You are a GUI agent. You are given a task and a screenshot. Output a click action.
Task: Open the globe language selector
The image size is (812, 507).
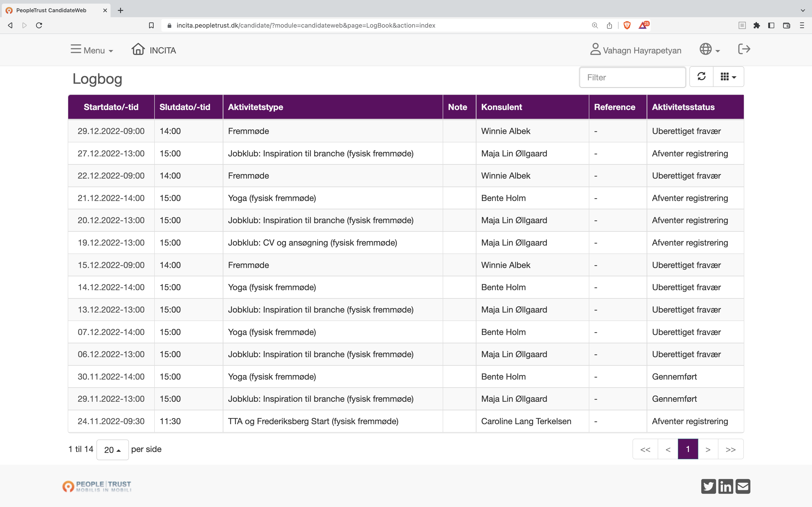point(709,50)
